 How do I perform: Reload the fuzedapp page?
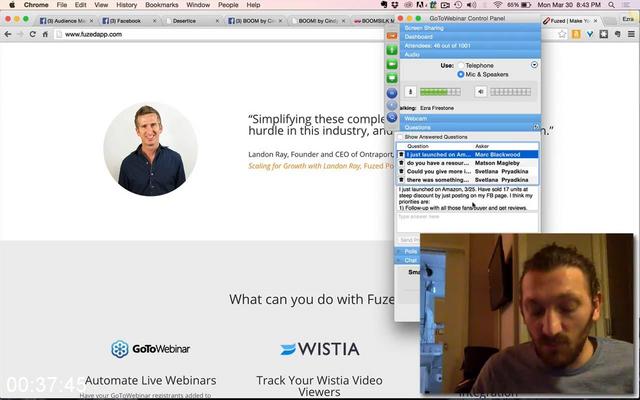[33, 34]
